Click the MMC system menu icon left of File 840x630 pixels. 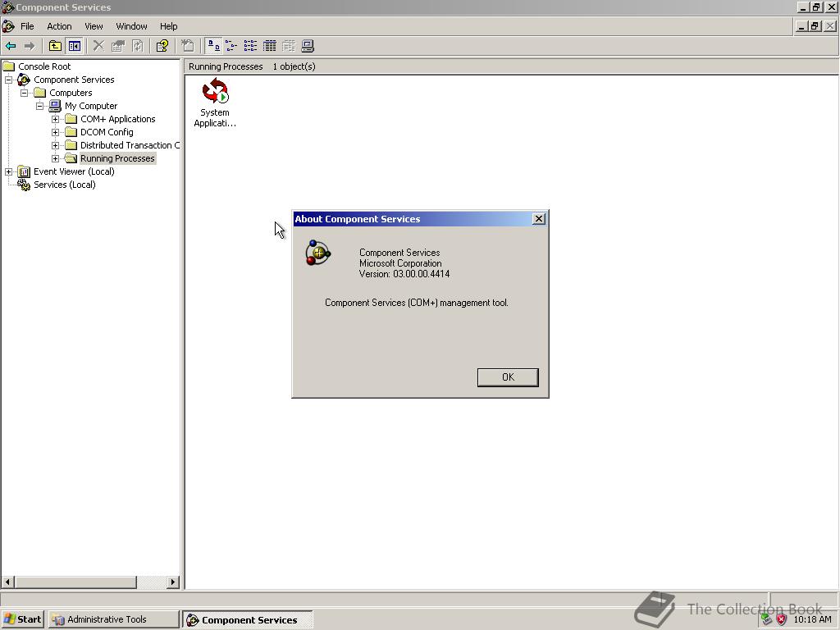coord(8,26)
